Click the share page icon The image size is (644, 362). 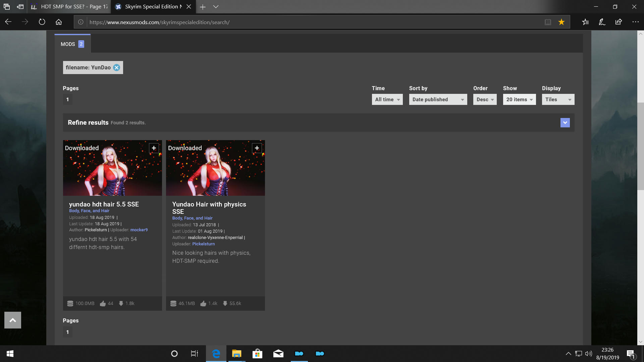[x=619, y=22]
